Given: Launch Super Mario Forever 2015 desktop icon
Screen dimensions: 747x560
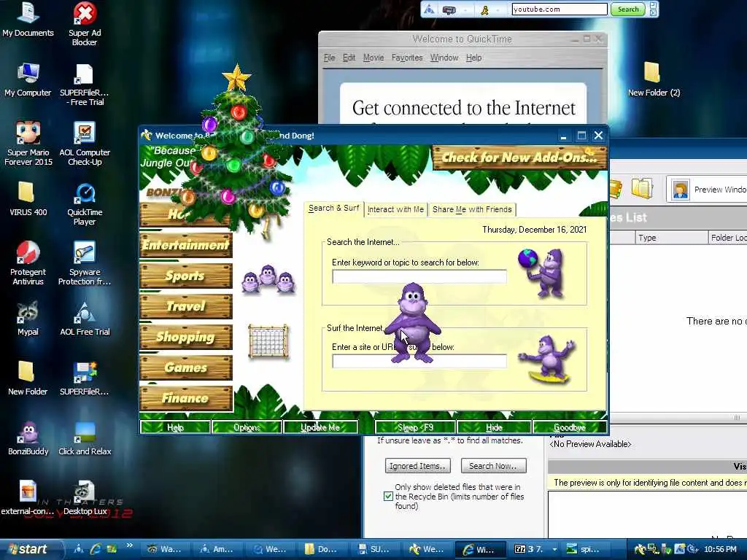Looking at the screenshot, I should pos(28,144).
